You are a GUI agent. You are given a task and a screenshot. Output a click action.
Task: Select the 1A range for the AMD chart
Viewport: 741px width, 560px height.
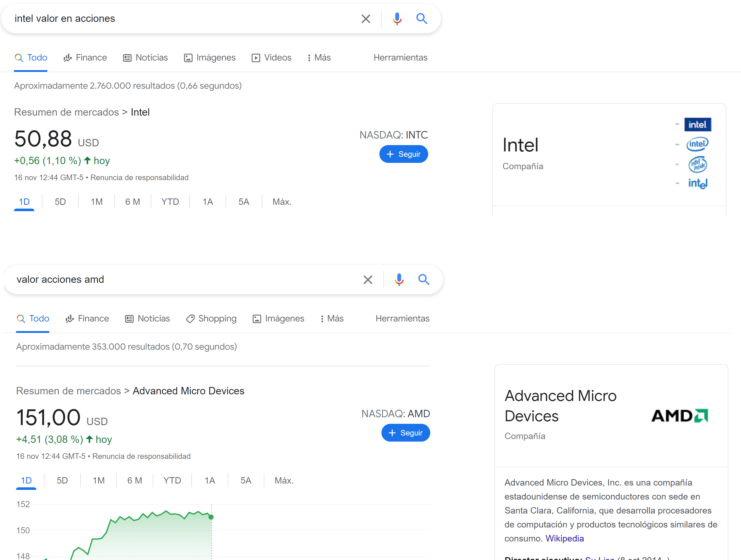pyautogui.click(x=210, y=481)
